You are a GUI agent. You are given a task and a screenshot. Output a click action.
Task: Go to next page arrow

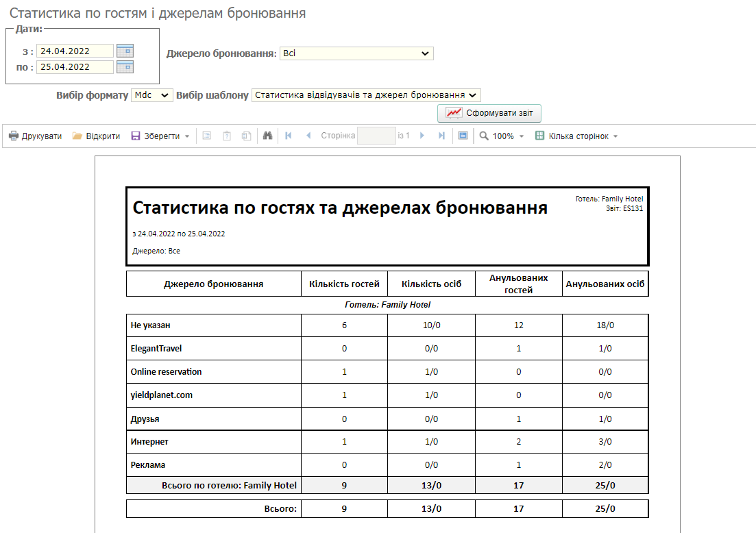(x=422, y=136)
